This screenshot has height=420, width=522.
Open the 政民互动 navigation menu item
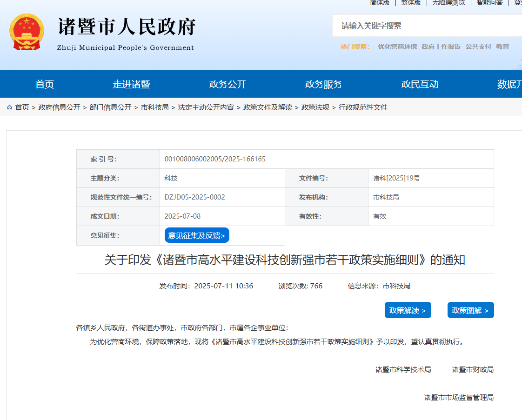(x=418, y=84)
